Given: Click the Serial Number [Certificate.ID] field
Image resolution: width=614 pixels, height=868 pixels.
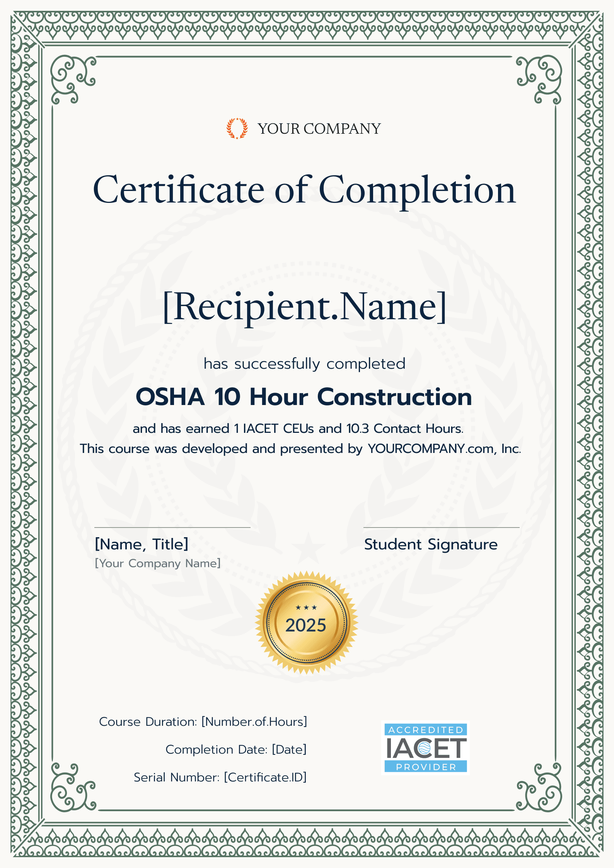Looking at the screenshot, I should [220, 777].
